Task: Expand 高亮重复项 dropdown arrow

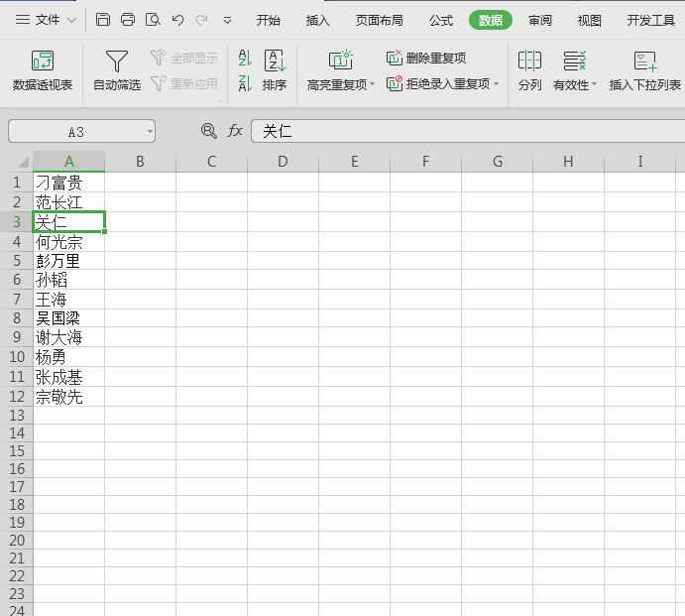Action: [372, 83]
